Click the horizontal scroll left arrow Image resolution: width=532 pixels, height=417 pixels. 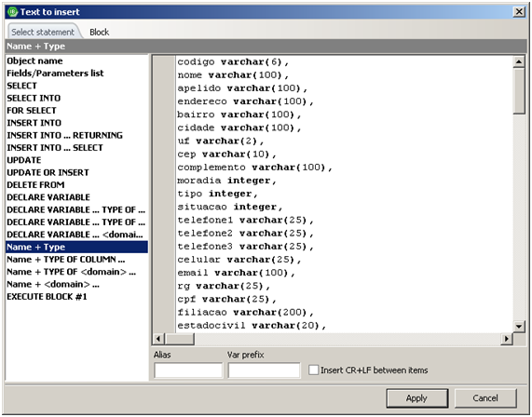(x=158, y=338)
